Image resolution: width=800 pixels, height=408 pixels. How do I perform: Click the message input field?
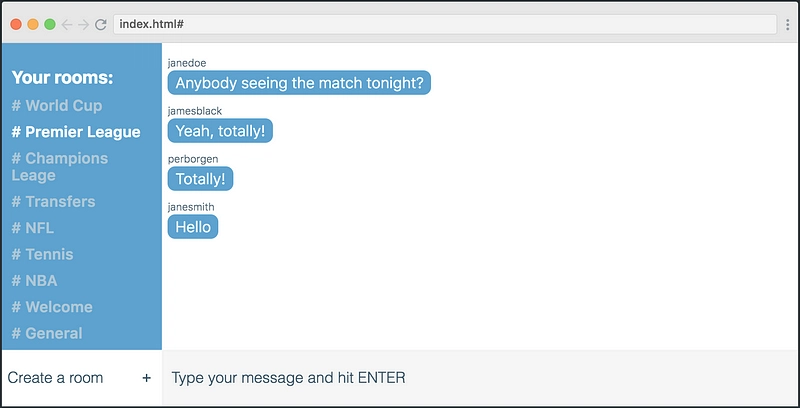pos(481,378)
